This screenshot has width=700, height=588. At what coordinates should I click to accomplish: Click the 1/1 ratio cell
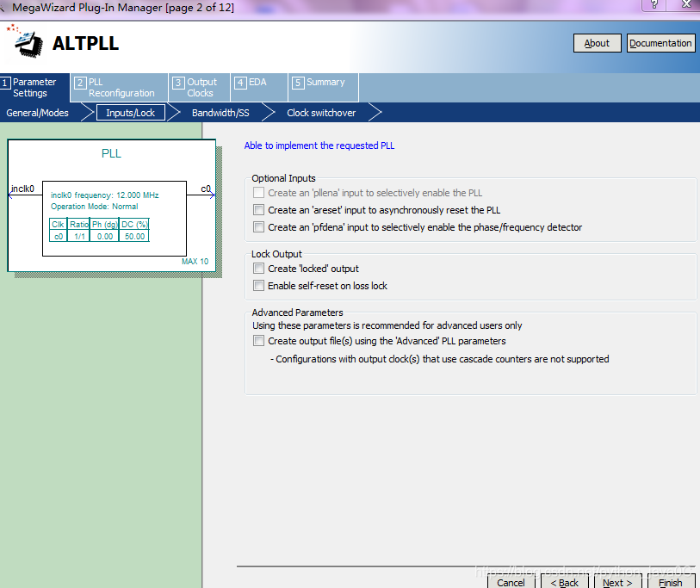[79, 236]
